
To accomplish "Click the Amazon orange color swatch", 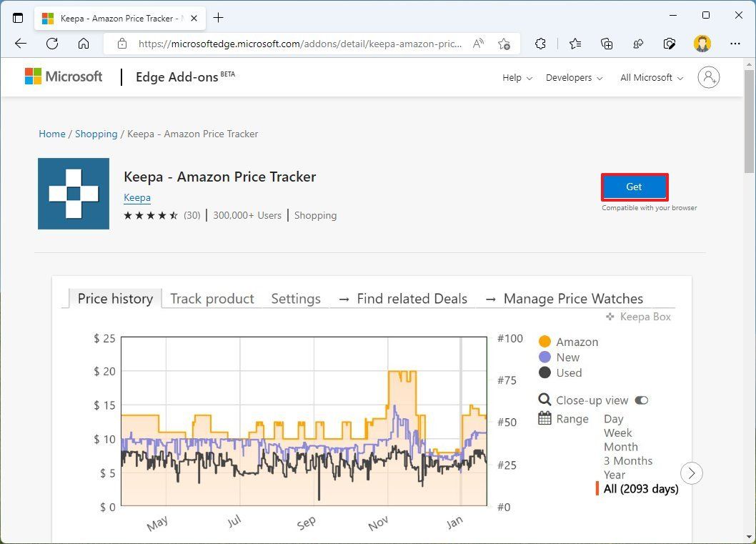I will (544, 342).
